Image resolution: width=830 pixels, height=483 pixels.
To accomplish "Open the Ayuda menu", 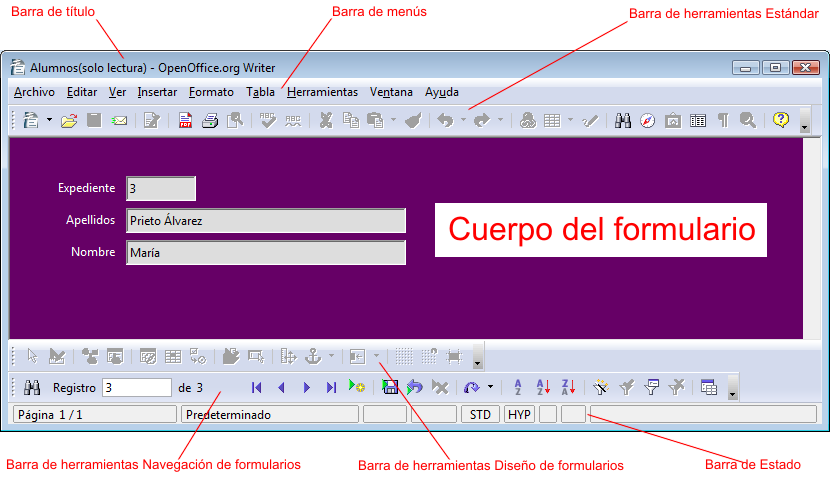I will 441,92.
